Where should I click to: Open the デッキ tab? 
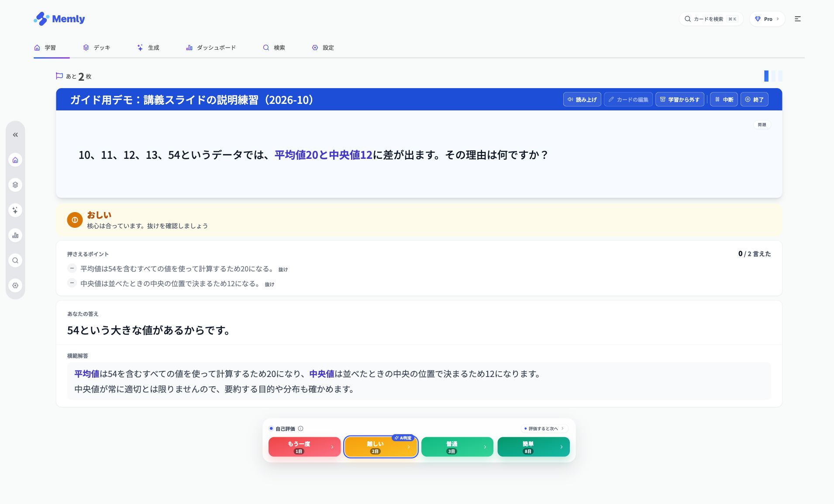tap(96, 48)
